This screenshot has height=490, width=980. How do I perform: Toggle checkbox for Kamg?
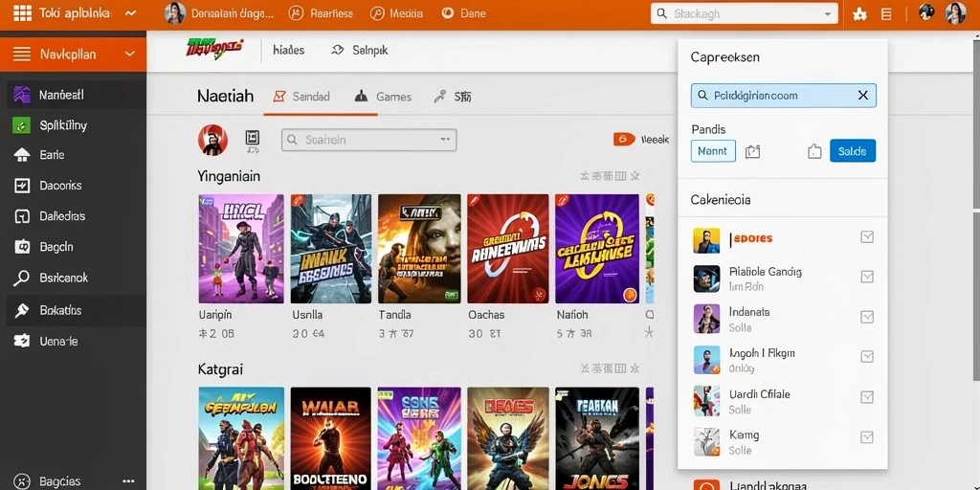coord(867,437)
